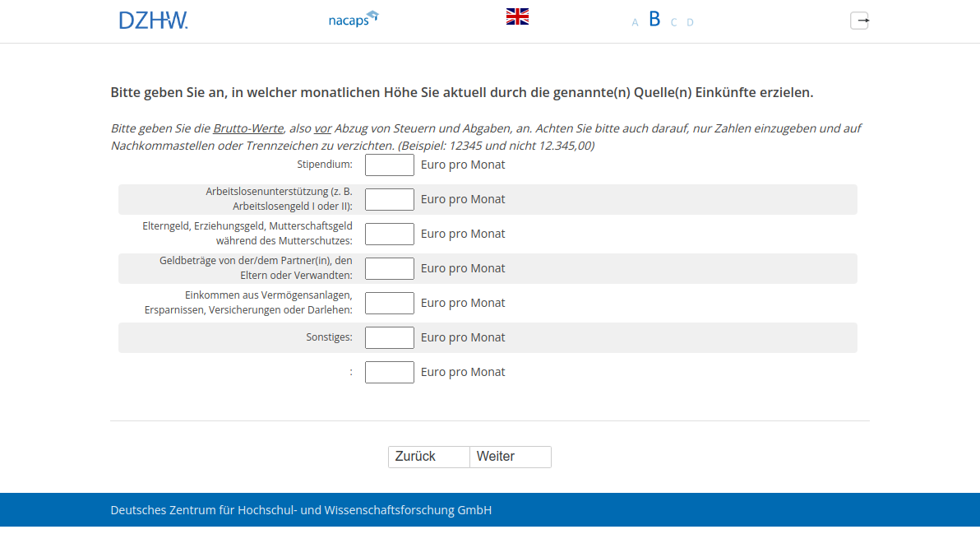Click the Stipendium label text

pyautogui.click(x=325, y=165)
